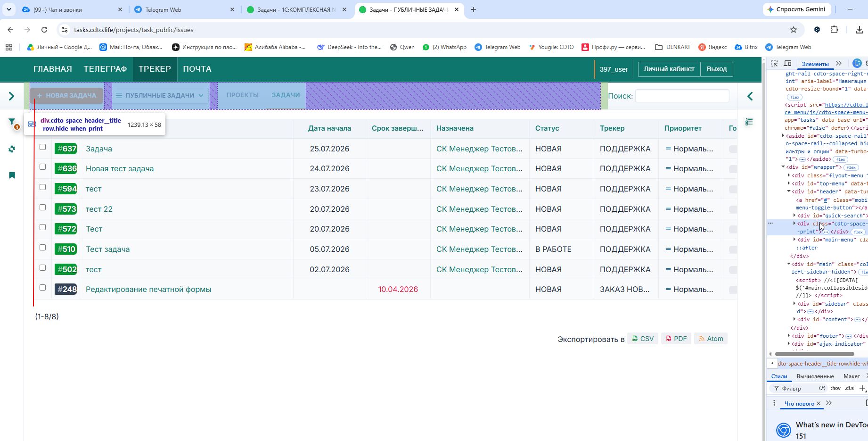Select the checkbox for task #510
The width and height of the screenshot is (868, 441).
point(42,248)
